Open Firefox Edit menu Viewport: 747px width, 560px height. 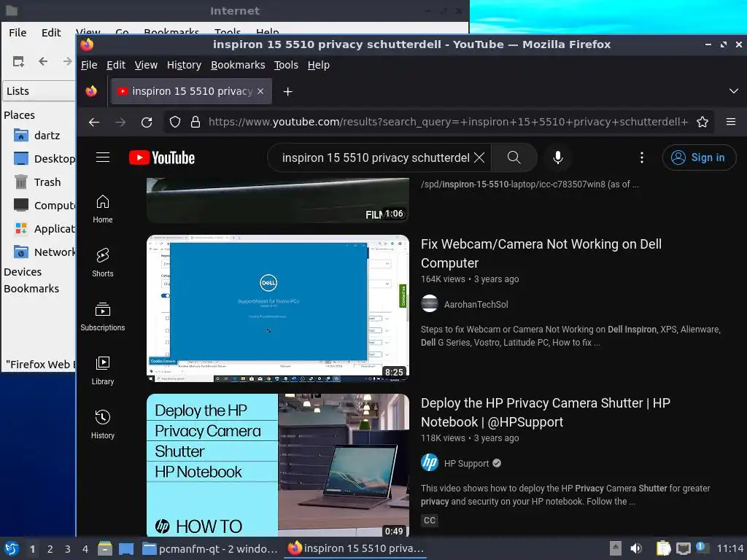[x=116, y=65]
